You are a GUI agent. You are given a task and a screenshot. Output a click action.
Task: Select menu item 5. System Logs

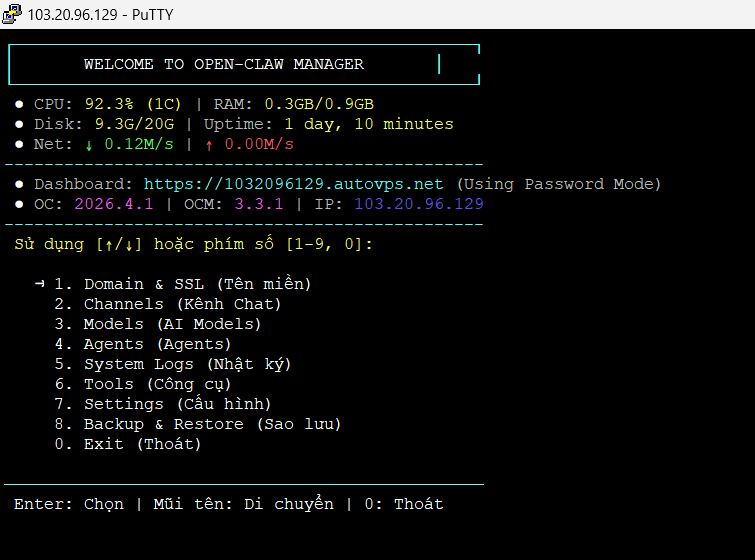(172, 364)
